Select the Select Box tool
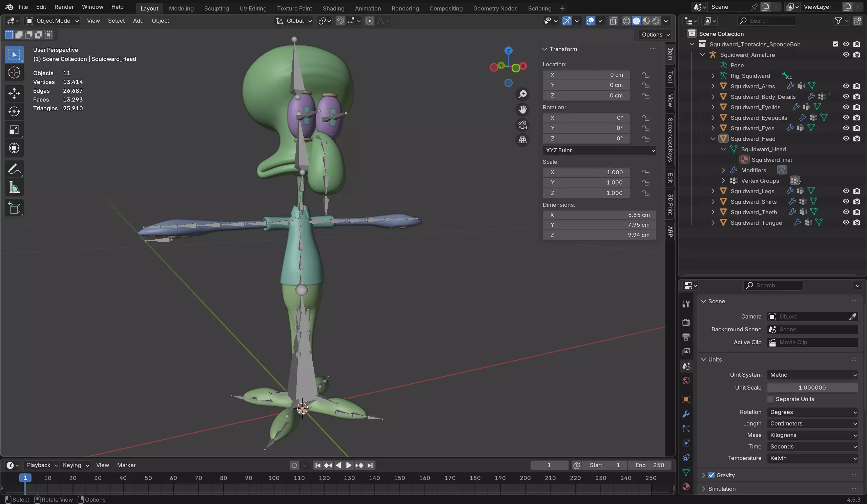Image resolution: width=867 pixels, height=504 pixels. pos(14,54)
